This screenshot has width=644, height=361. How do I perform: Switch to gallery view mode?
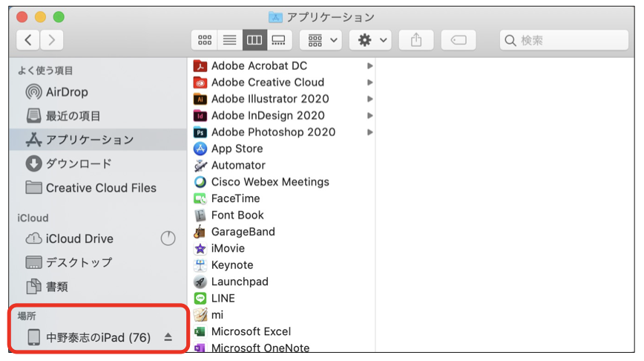[x=278, y=40]
